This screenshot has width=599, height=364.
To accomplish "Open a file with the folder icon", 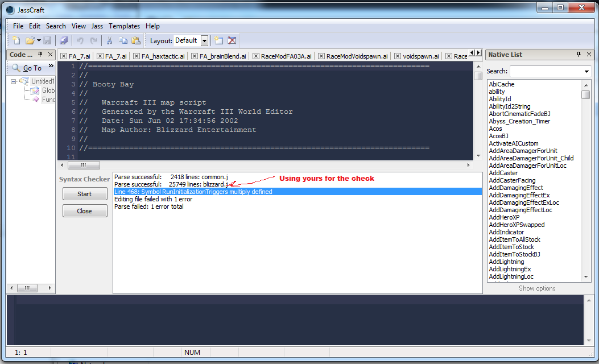I will 30,40.
